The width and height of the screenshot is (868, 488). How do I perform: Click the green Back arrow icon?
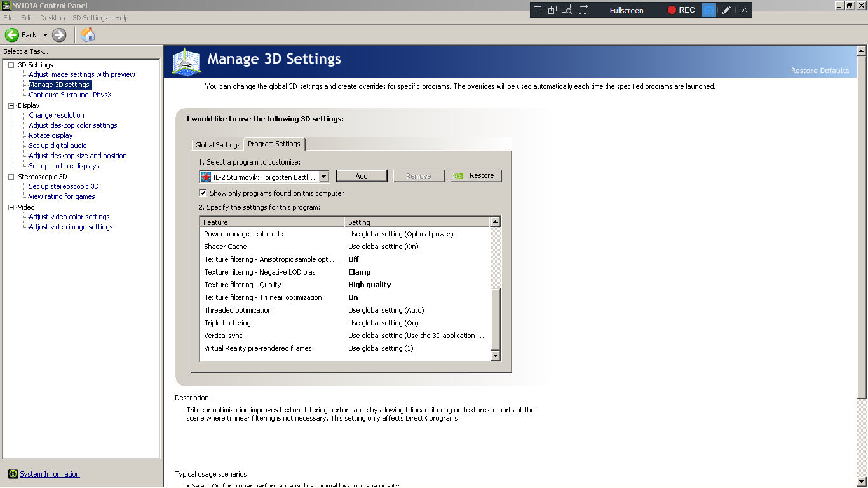tap(11, 35)
